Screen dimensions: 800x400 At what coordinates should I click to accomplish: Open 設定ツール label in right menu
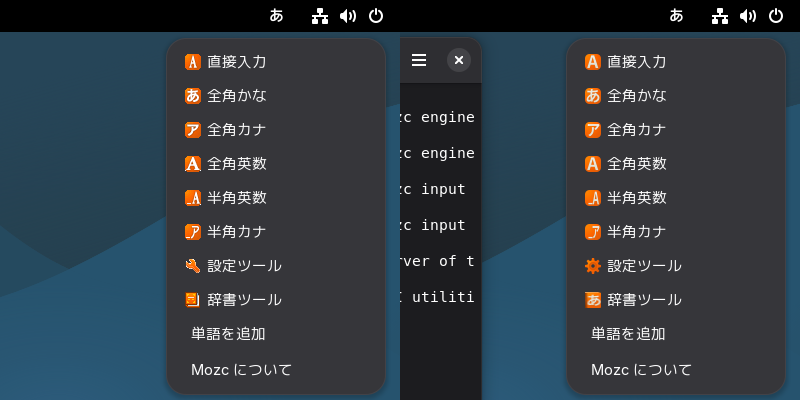tap(644, 266)
